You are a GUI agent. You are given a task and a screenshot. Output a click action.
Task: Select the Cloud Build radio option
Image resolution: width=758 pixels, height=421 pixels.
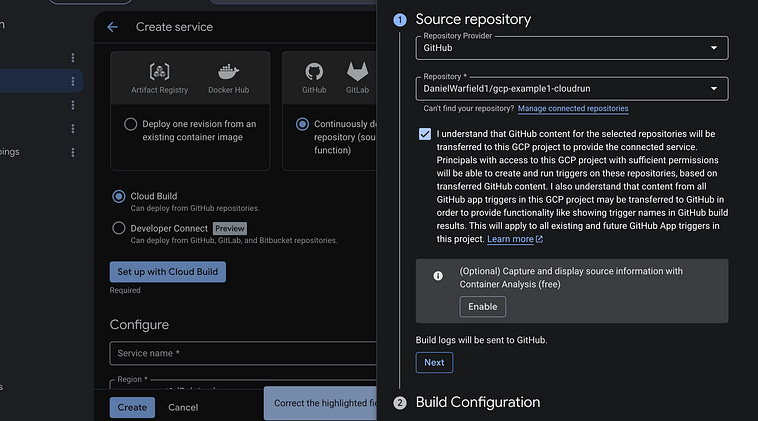(118, 196)
